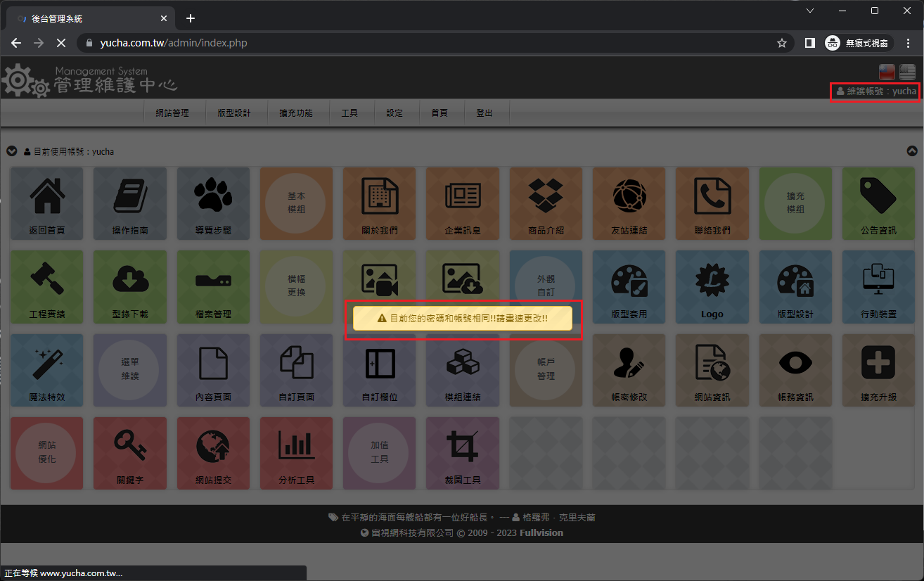Open the 內容頁面 blank page tile
924x581 pixels.
pos(213,370)
